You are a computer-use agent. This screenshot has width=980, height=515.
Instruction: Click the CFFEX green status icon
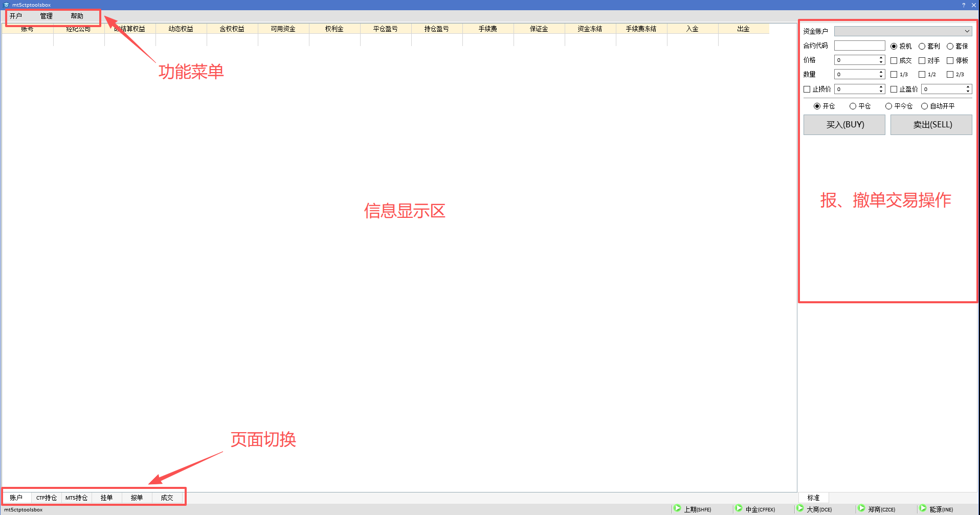pyautogui.click(x=739, y=508)
